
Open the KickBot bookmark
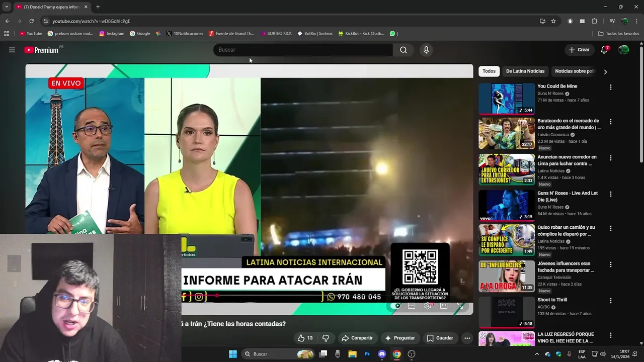pyautogui.click(x=361, y=34)
